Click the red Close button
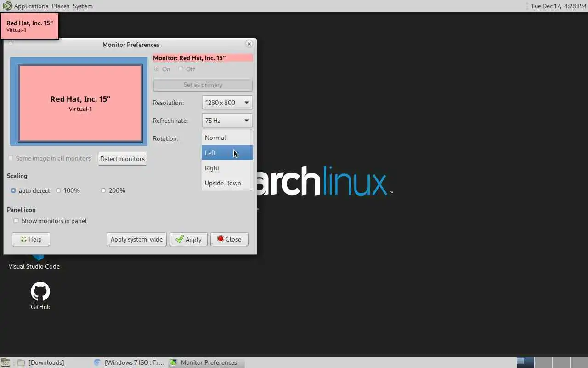This screenshot has height=368, width=588. click(x=229, y=239)
